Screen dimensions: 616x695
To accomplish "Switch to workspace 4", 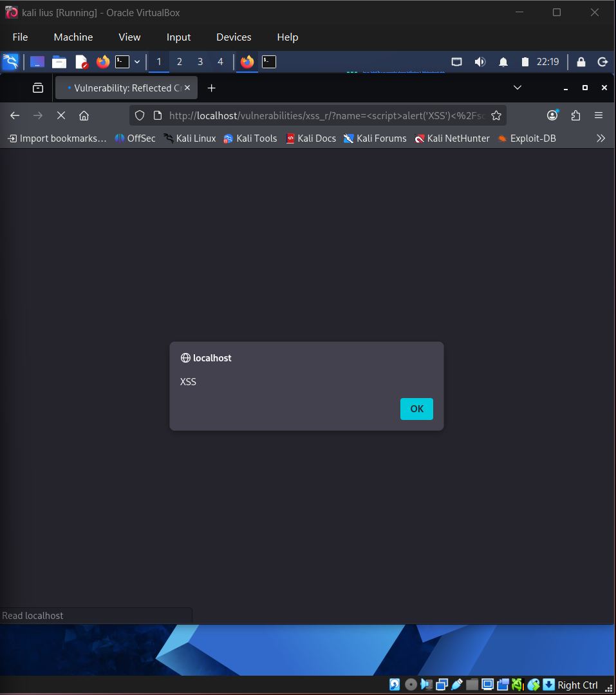I will click(x=221, y=62).
